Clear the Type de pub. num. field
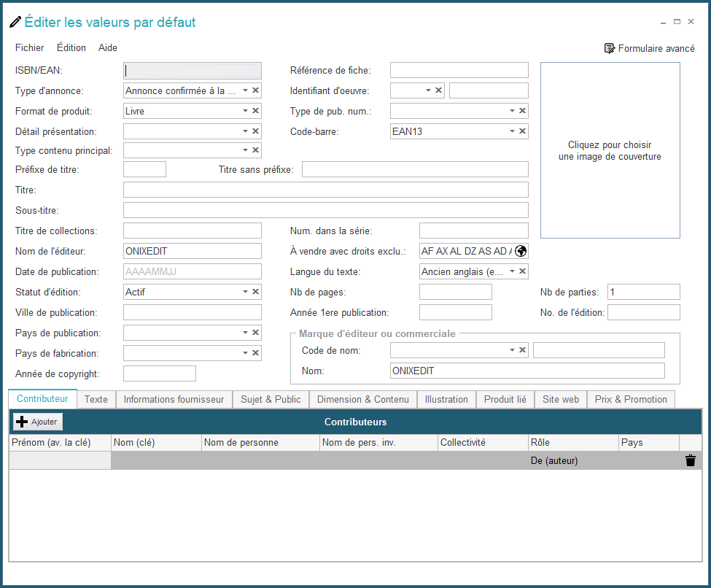This screenshot has height=588, width=711. (522, 111)
